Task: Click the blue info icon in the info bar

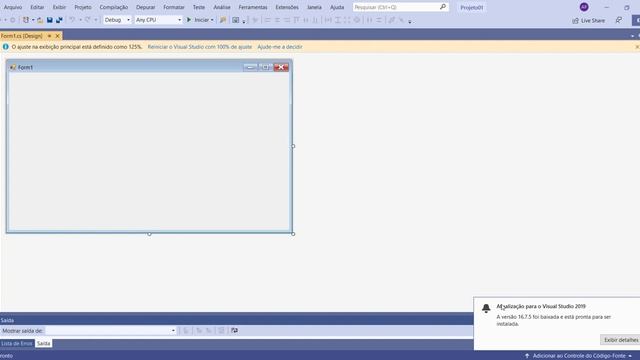Action: tap(5, 47)
